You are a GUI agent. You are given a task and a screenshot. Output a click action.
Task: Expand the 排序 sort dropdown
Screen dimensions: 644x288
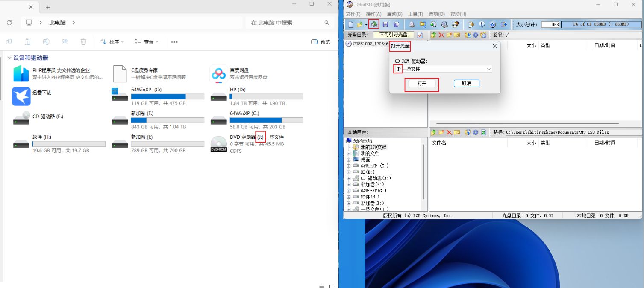click(112, 42)
